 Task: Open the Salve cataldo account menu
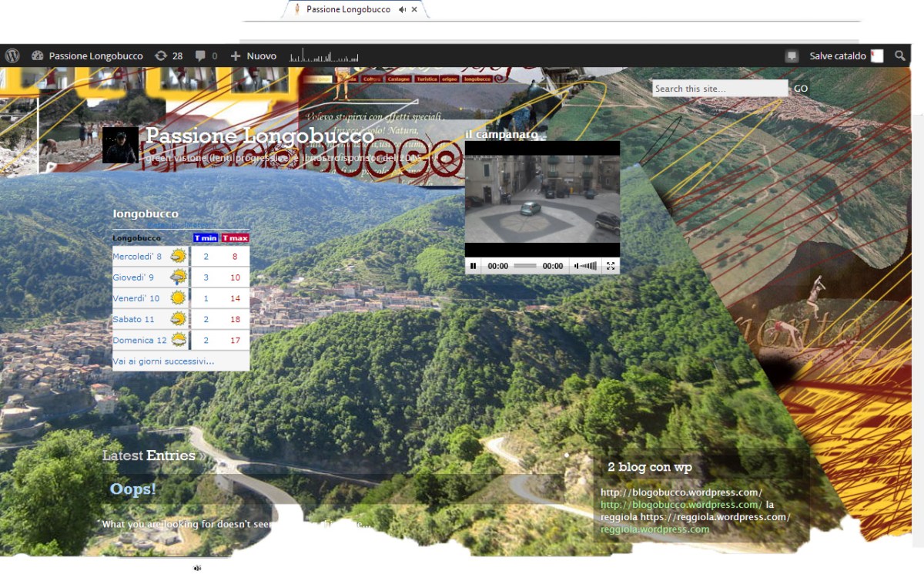tap(845, 55)
